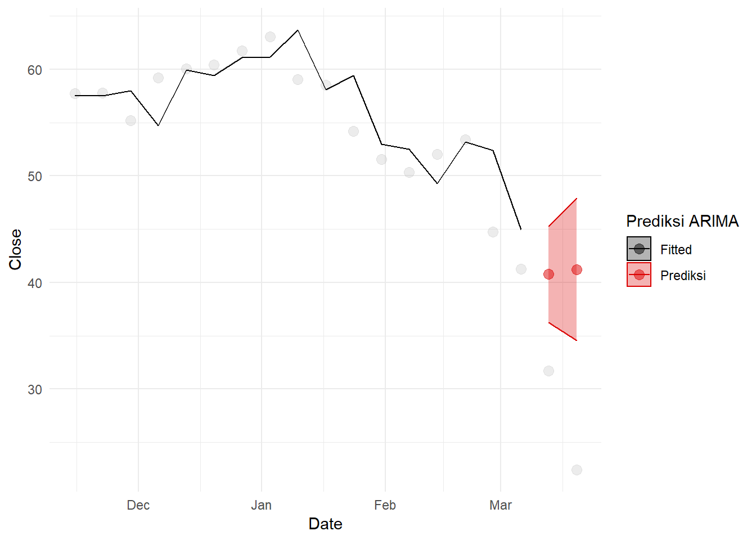Click the "Mar" x-axis label
Image resolution: width=756 pixels, height=540 pixels.
coord(501,505)
